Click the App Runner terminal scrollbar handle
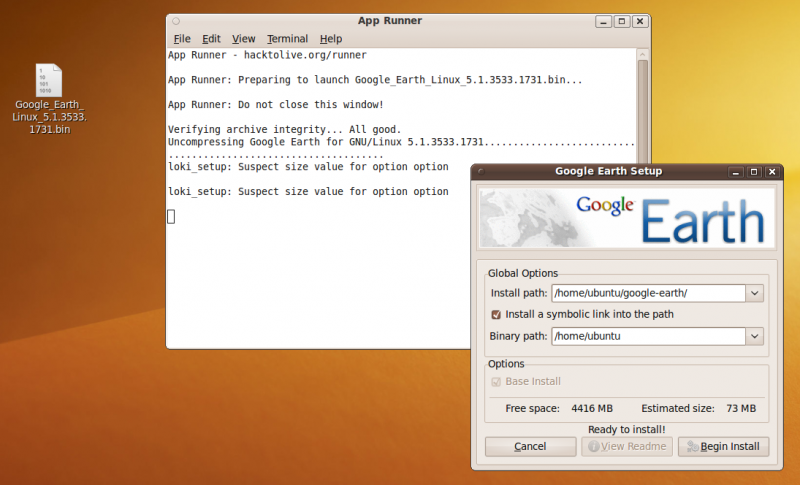Image resolution: width=800 pixels, height=485 pixels. 643,111
